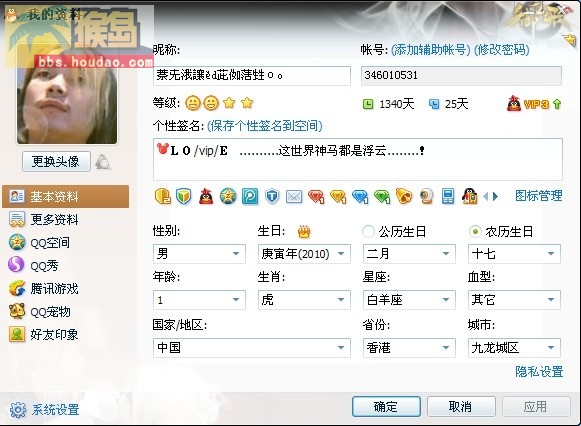Click the red diamond icon in icon row
The height and width of the screenshot is (426, 581).
pos(316,196)
